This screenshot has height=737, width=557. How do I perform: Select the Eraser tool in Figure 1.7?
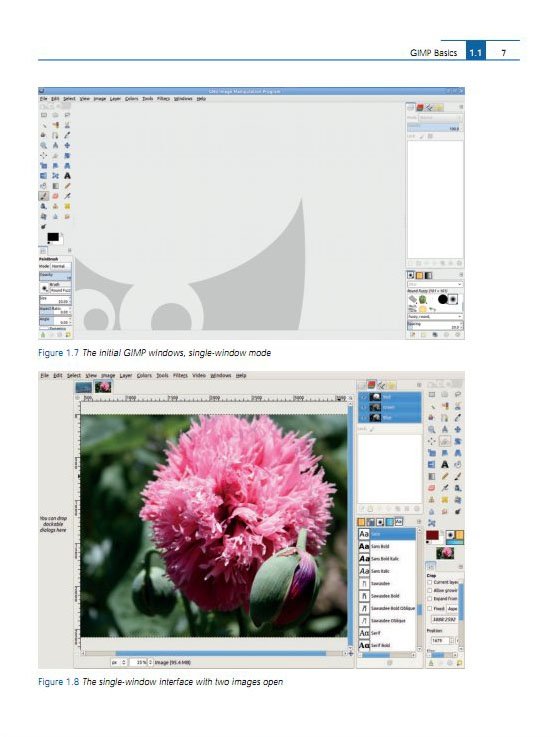point(55,196)
